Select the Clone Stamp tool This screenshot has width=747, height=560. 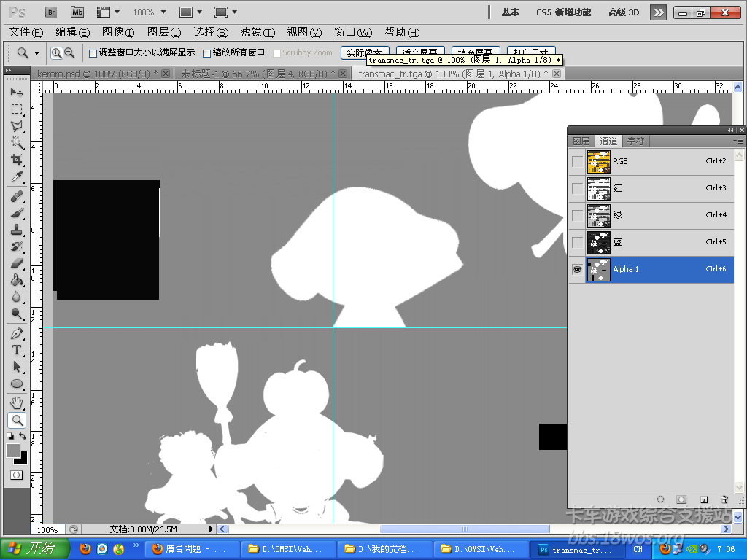(x=16, y=230)
